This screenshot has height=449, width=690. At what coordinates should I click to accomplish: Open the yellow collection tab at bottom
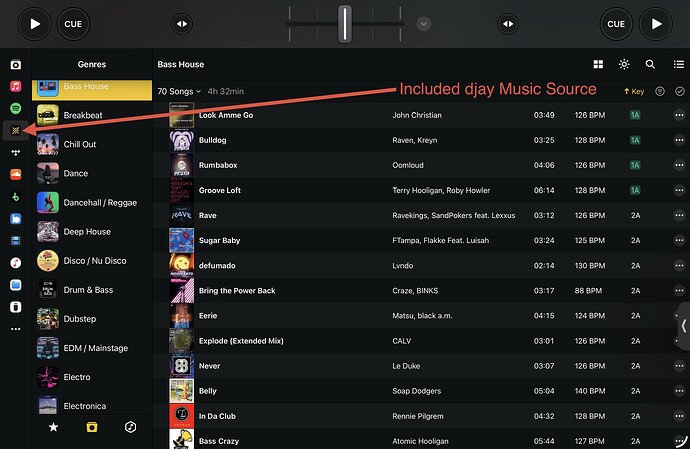click(x=92, y=427)
